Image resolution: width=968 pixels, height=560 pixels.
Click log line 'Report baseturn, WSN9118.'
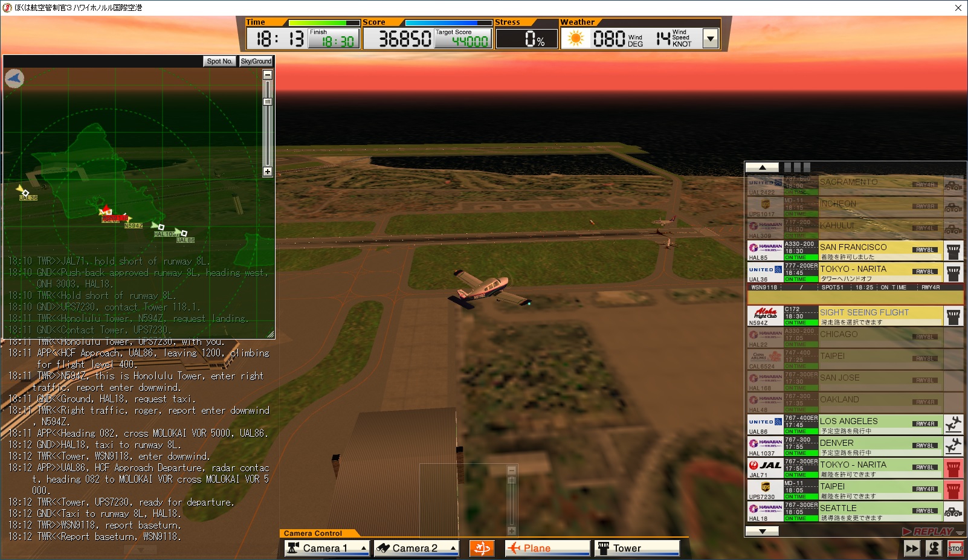tap(94, 536)
